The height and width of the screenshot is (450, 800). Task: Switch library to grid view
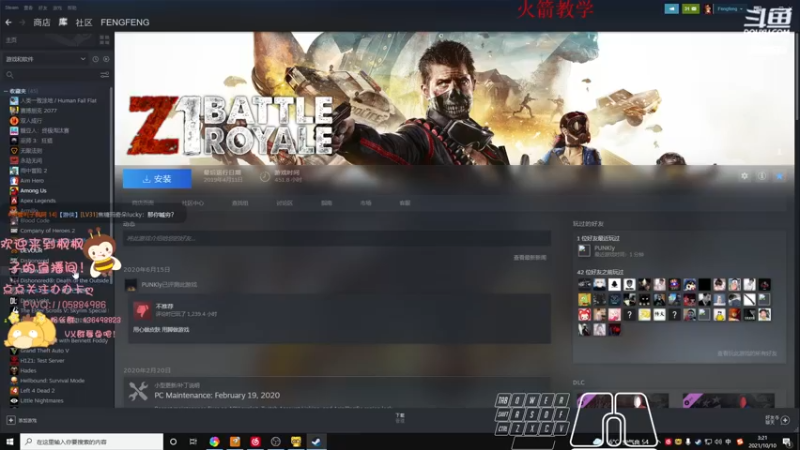point(105,40)
